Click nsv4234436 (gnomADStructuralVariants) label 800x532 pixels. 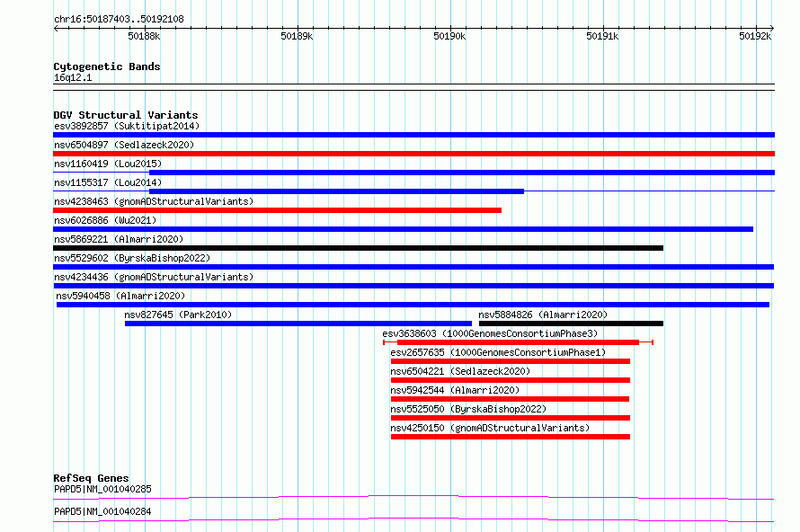pos(154,277)
